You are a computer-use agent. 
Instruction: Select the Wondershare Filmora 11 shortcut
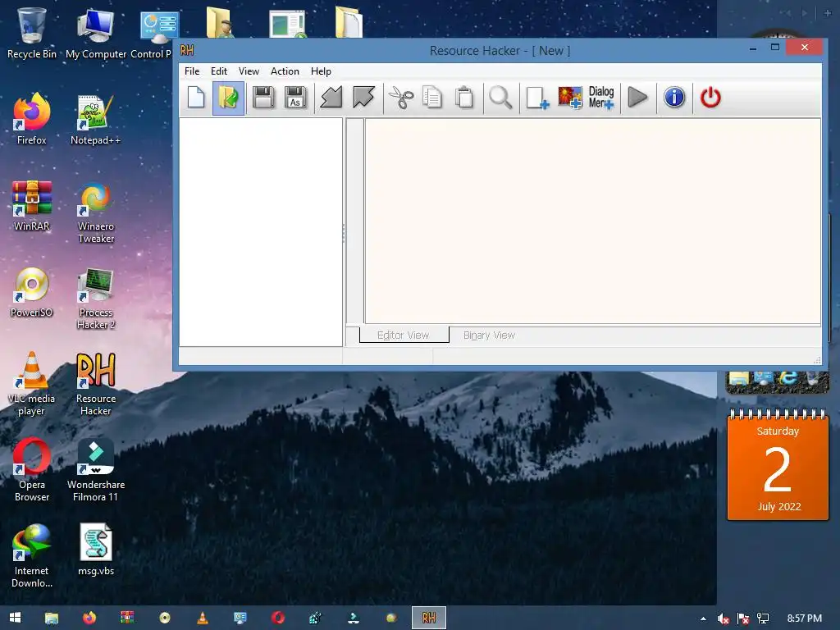click(x=96, y=470)
